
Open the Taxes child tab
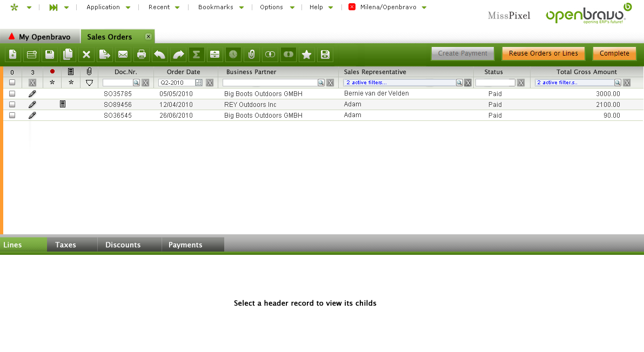(x=72, y=245)
